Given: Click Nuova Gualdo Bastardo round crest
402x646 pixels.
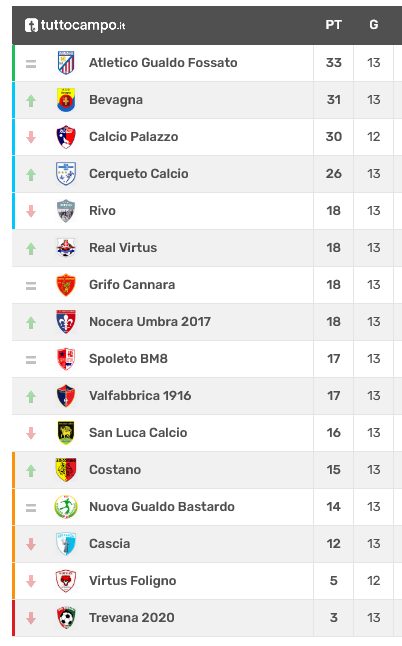Looking at the screenshot, I should (x=66, y=507).
